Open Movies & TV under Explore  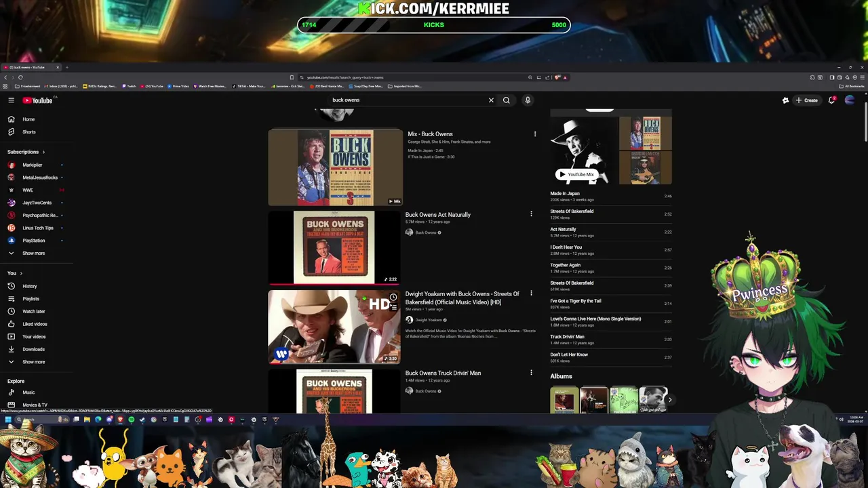pyautogui.click(x=37, y=405)
